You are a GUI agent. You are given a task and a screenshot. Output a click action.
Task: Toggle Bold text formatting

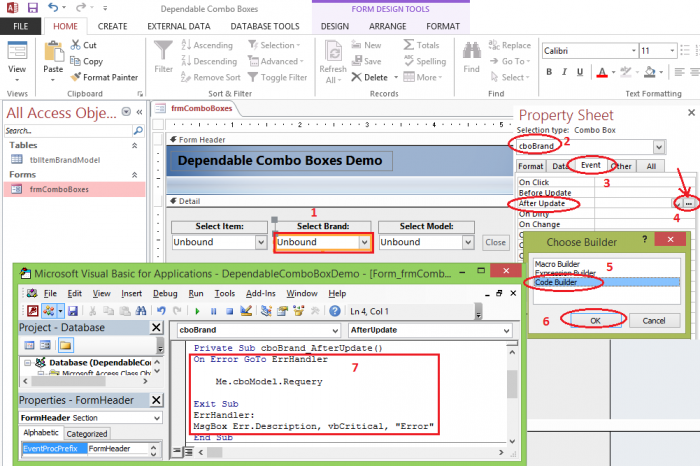click(x=549, y=72)
